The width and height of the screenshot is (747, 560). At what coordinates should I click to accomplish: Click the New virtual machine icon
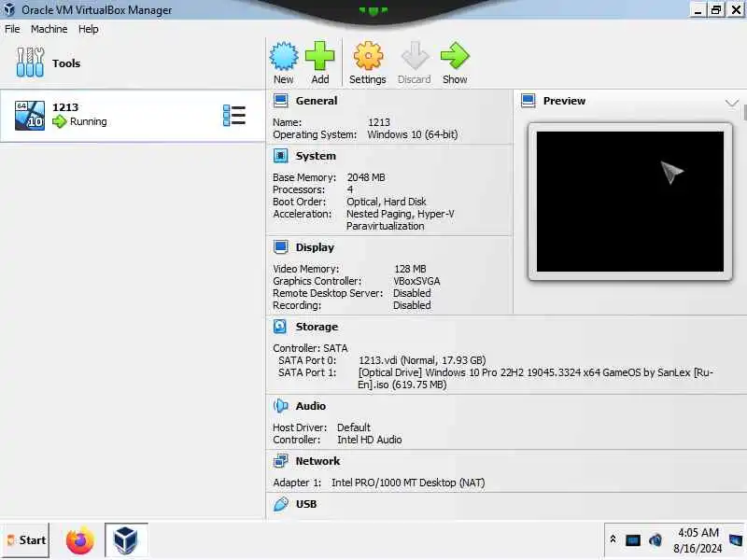click(284, 56)
